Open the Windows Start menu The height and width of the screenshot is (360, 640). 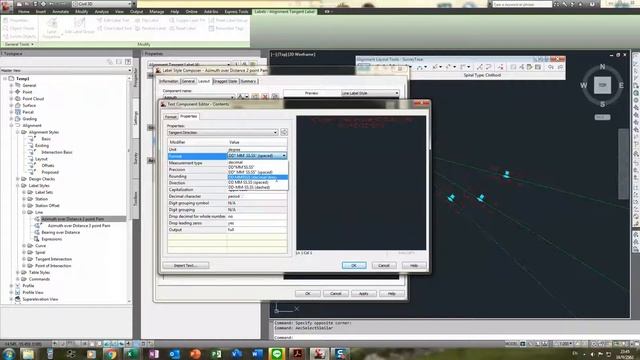[x=9, y=353]
